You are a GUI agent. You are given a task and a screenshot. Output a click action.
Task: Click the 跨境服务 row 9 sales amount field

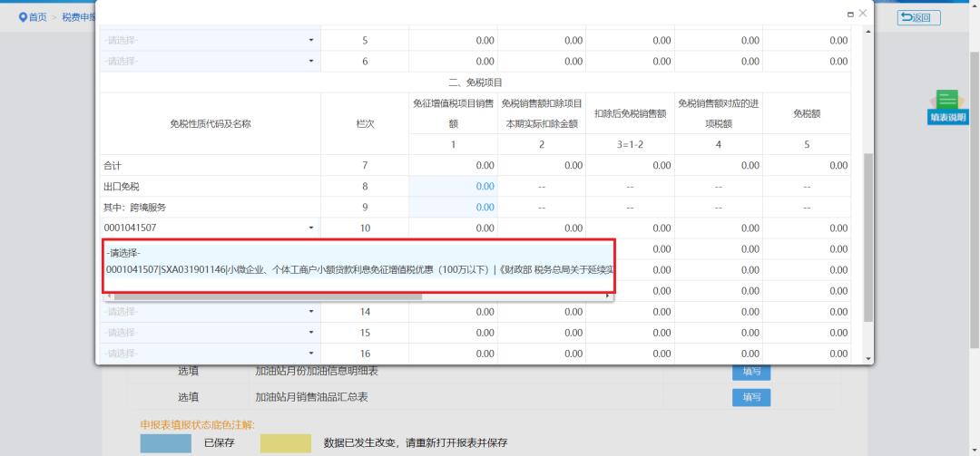(453, 208)
